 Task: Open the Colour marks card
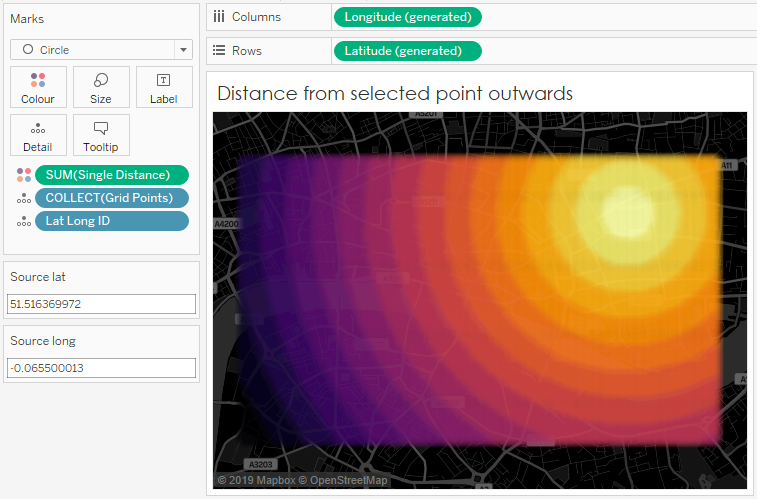coord(38,87)
